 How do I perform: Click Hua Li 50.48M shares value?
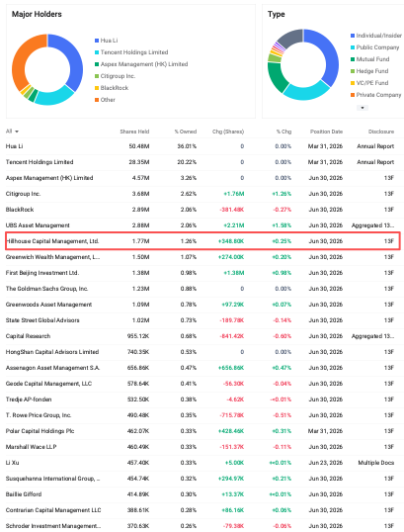point(139,146)
